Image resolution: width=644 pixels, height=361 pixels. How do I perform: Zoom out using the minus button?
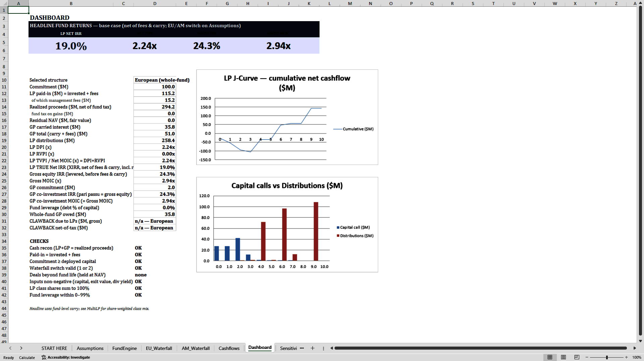[x=587, y=357]
